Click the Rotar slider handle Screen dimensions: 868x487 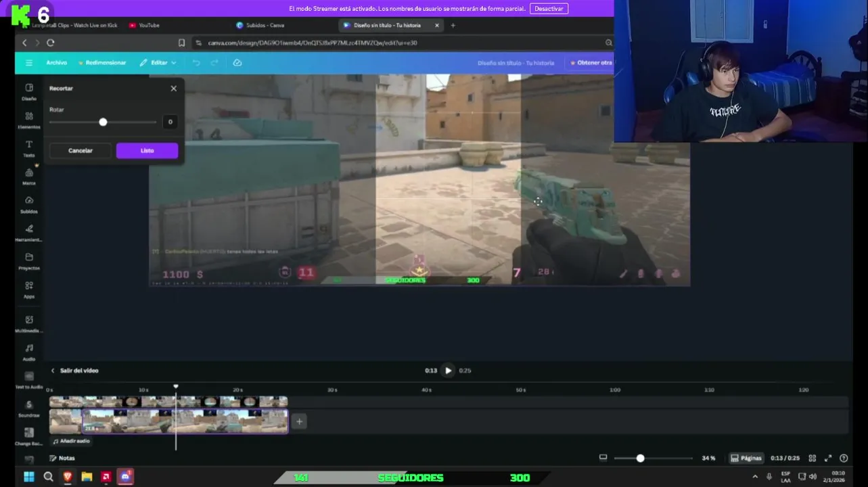pyautogui.click(x=103, y=122)
